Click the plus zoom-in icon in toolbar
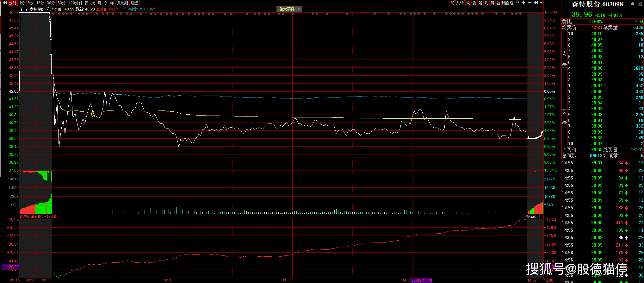This screenshot has height=283, width=644. (x=523, y=3)
